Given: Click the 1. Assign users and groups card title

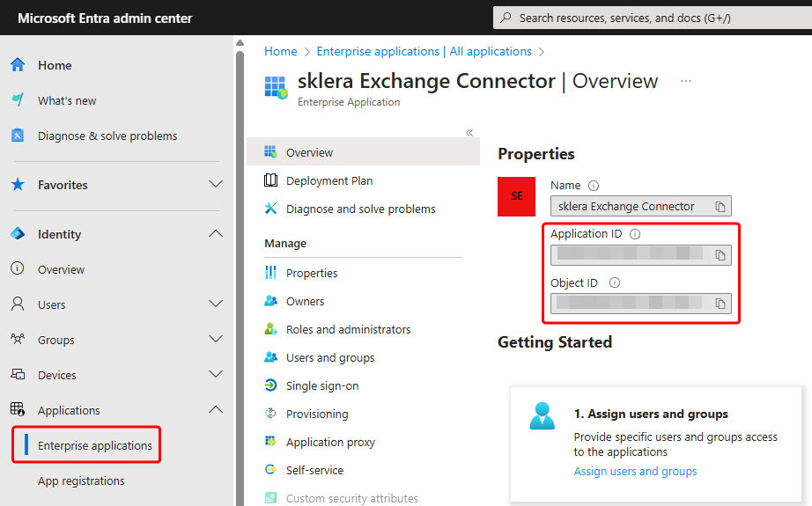Looking at the screenshot, I should pyautogui.click(x=651, y=414).
